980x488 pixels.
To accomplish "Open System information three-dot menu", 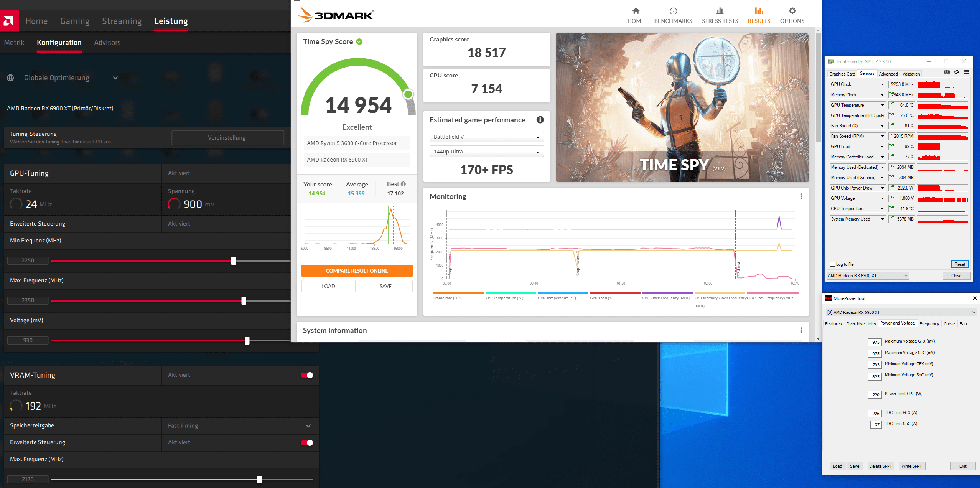I will click(801, 330).
